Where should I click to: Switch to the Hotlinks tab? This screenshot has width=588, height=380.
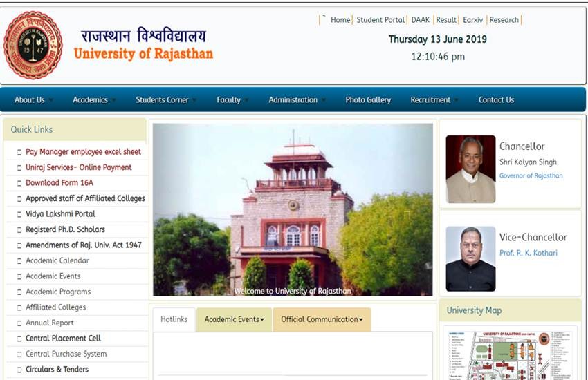click(174, 319)
